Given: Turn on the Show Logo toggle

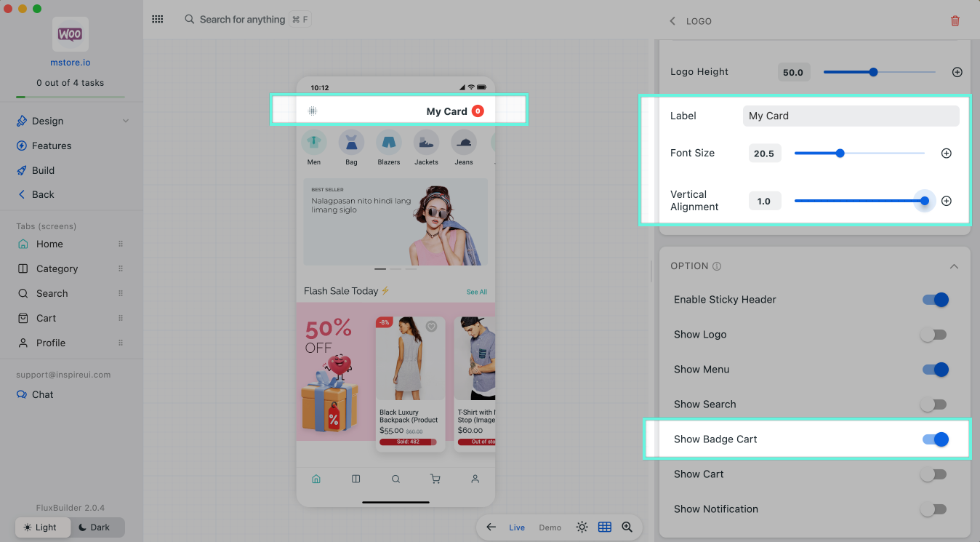Looking at the screenshot, I should [x=933, y=335].
